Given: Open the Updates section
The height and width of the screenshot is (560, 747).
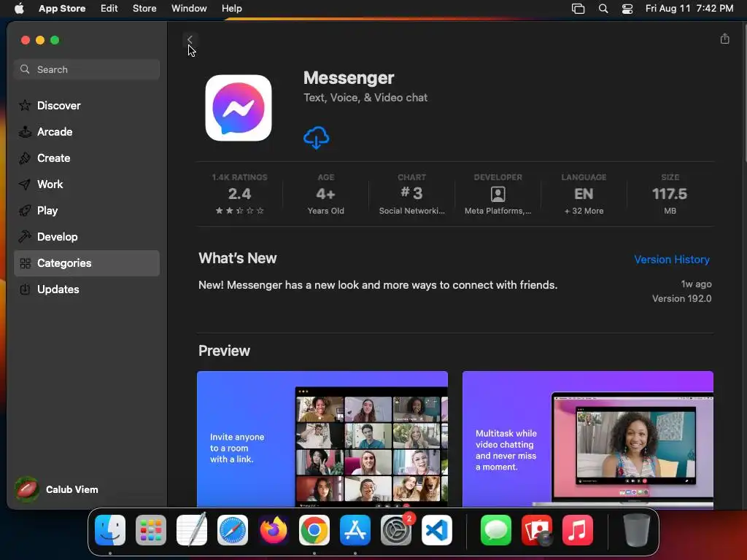Looking at the screenshot, I should pos(87,289).
